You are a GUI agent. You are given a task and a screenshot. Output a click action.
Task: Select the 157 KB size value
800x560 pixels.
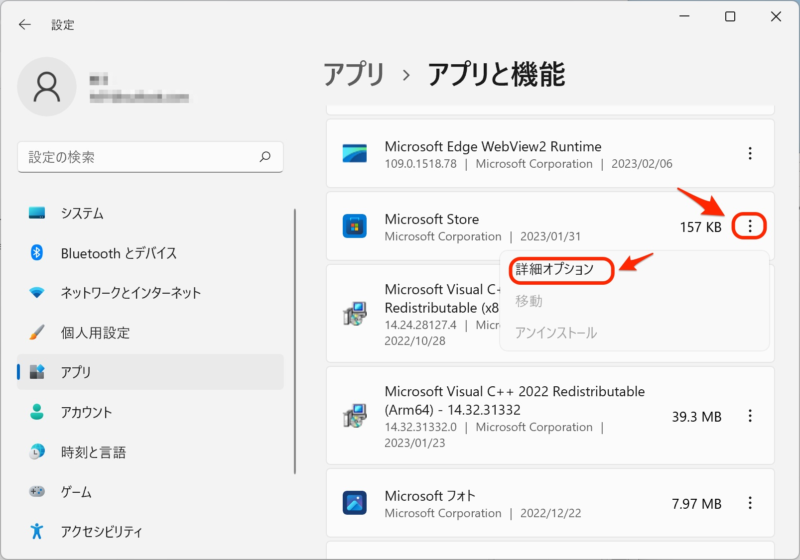pos(701,227)
